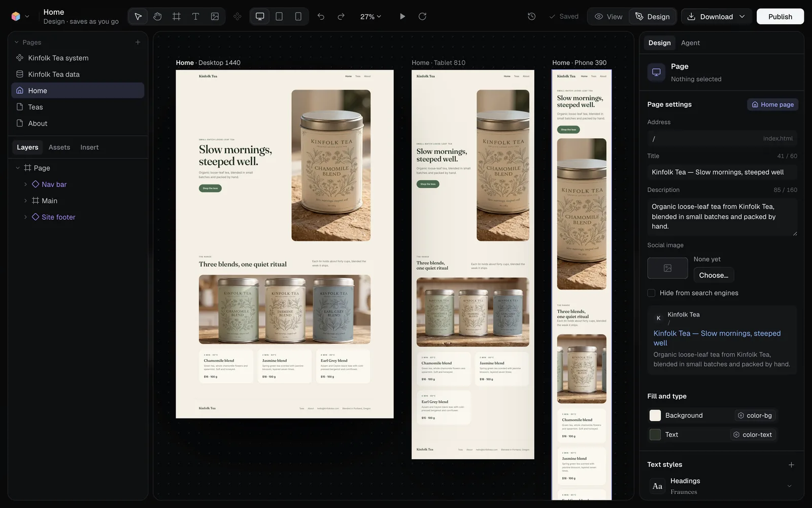The height and width of the screenshot is (508, 812).
Task: Open Kinfolk Tea system page
Action: (x=78, y=58)
